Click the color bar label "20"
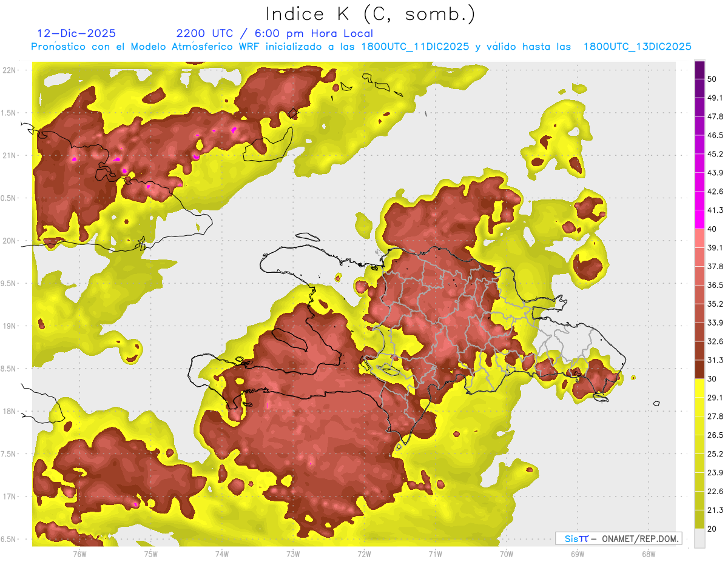 (x=712, y=529)
